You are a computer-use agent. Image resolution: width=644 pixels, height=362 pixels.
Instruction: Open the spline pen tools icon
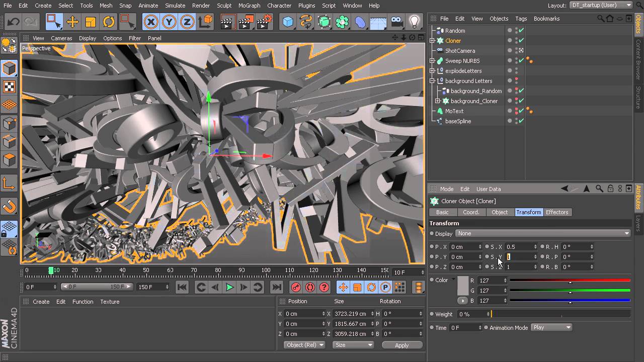coord(306,22)
